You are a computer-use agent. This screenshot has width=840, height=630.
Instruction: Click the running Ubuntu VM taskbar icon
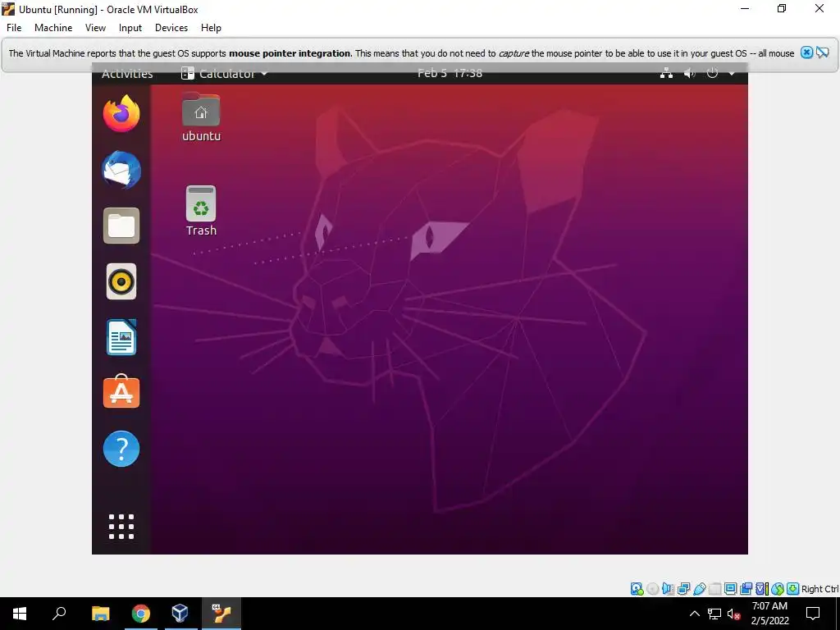[221, 614]
